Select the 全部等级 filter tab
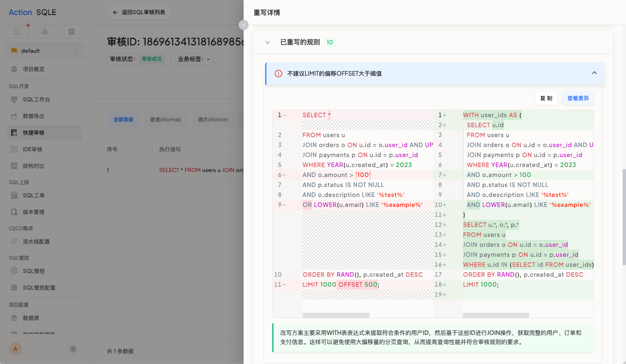The height and width of the screenshot is (364, 626). coord(123,120)
